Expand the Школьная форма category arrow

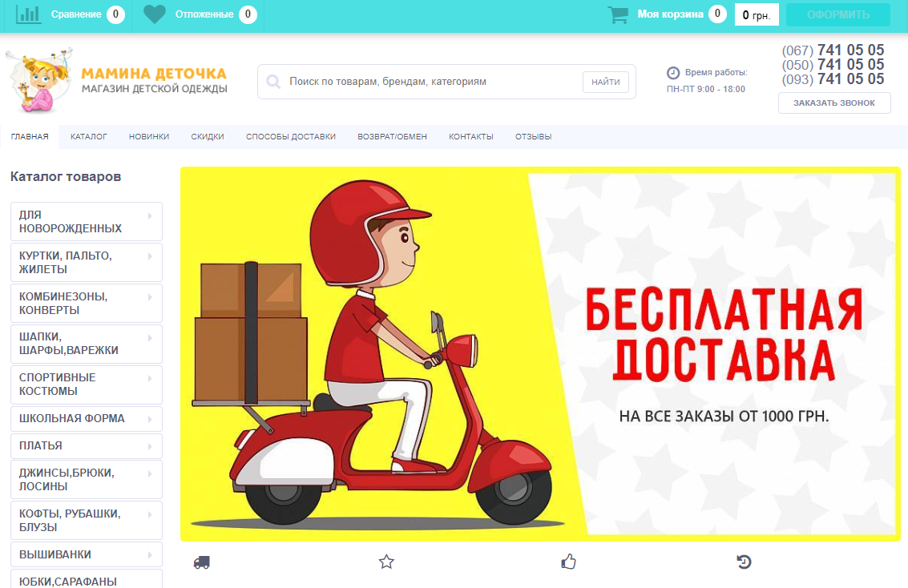150,419
